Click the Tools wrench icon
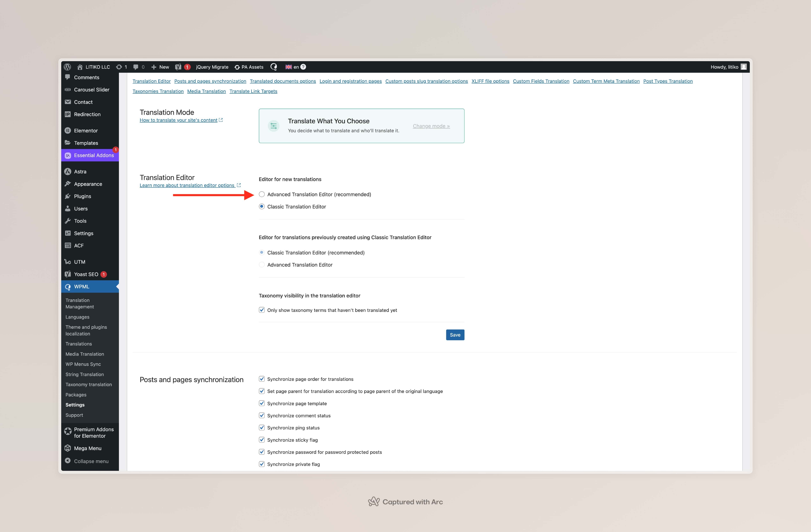811x532 pixels. [68, 221]
